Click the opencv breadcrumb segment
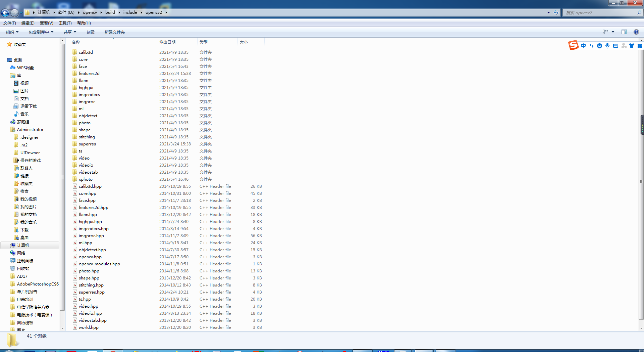644x352 pixels. point(90,12)
